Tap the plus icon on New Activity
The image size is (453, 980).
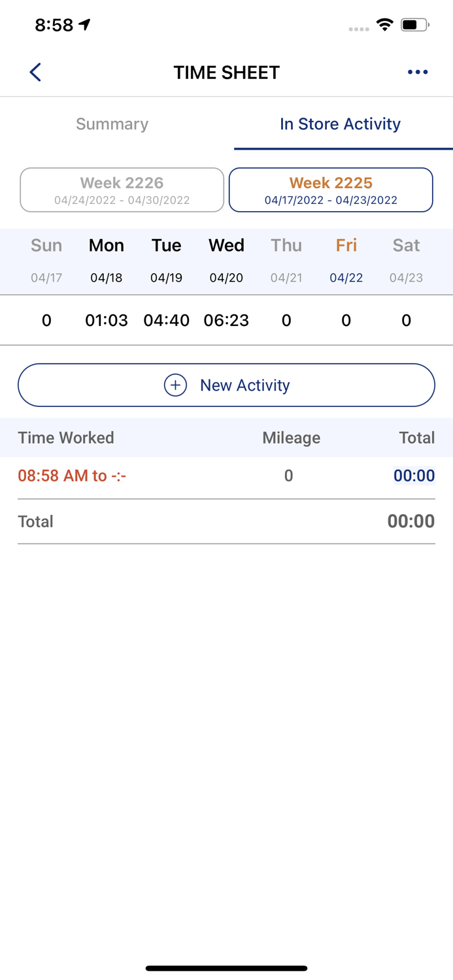tap(175, 385)
